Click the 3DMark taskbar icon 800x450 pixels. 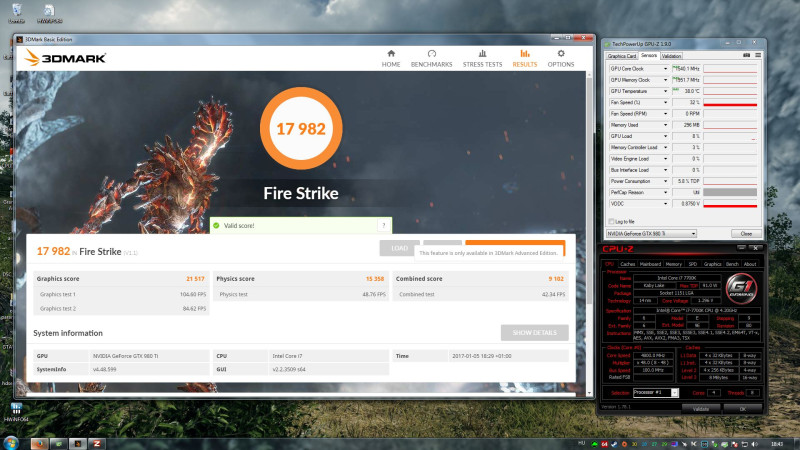pos(78,443)
